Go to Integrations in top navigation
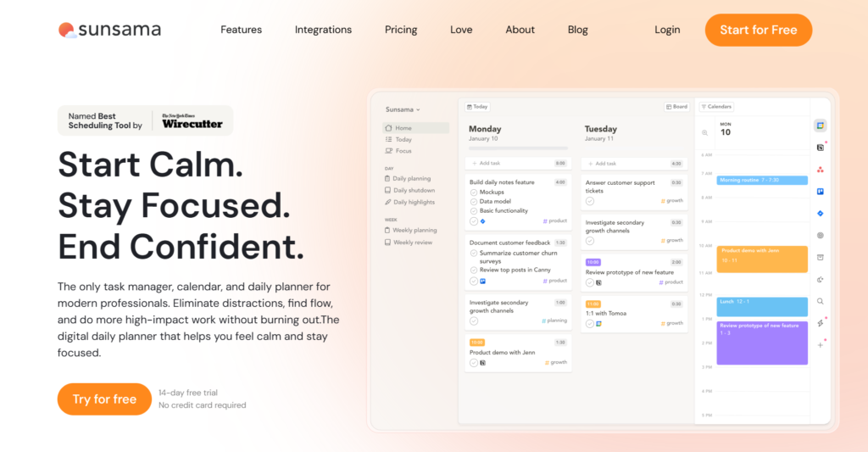Viewport: 868px width, 452px height. coord(323,30)
